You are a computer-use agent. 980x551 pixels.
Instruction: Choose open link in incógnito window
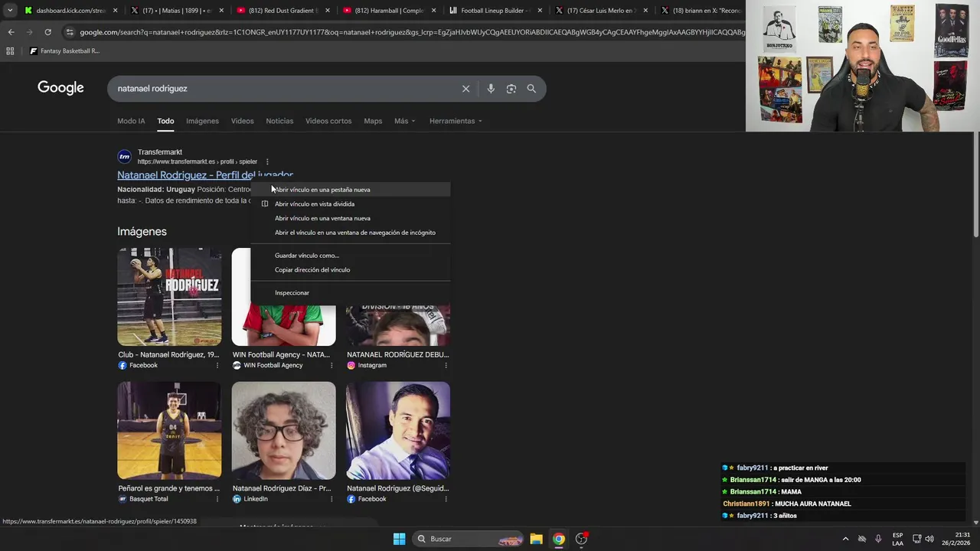pyautogui.click(x=351, y=233)
